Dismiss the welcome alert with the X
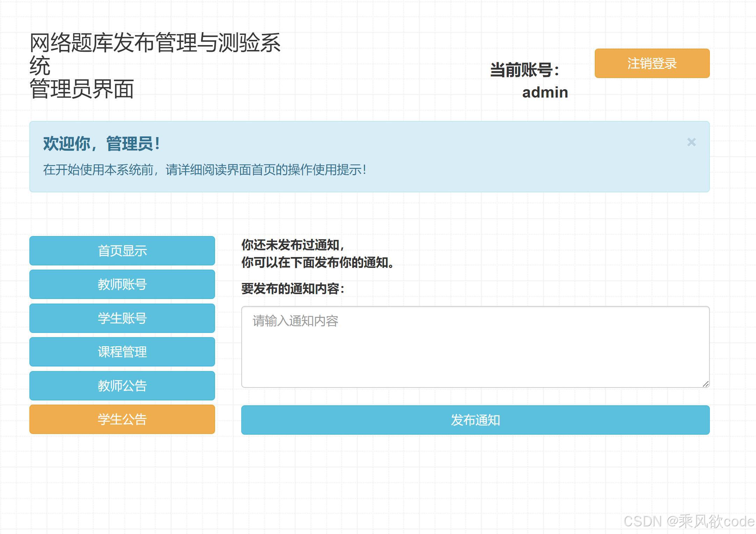This screenshot has width=756, height=534. point(691,142)
